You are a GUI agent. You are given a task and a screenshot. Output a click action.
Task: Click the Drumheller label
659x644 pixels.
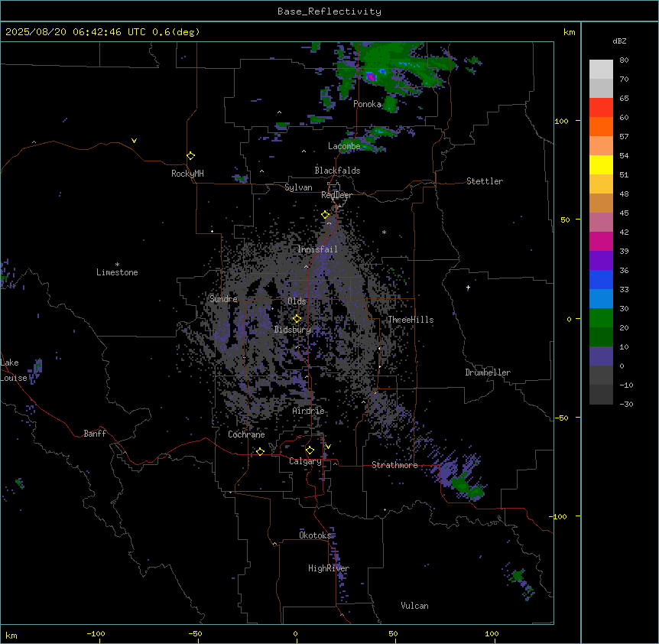click(x=488, y=372)
